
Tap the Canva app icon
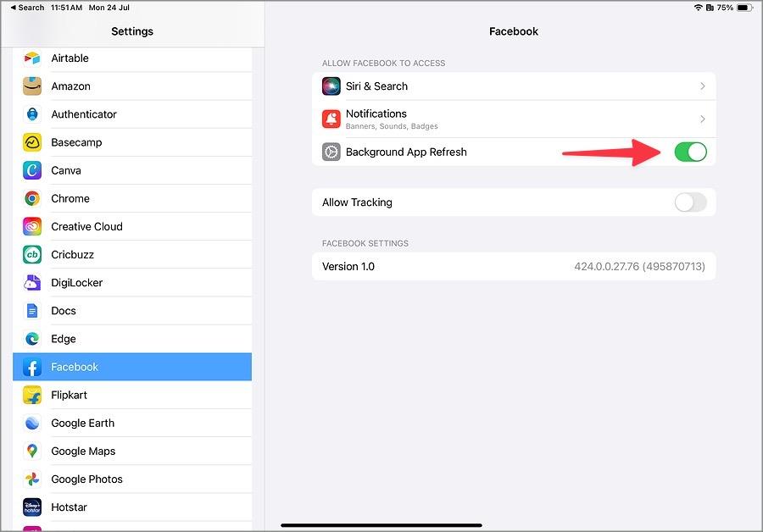32,170
